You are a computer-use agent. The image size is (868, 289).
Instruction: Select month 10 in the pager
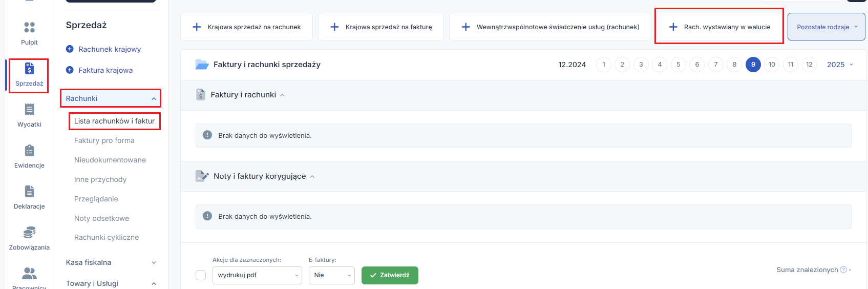tap(772, 65)
